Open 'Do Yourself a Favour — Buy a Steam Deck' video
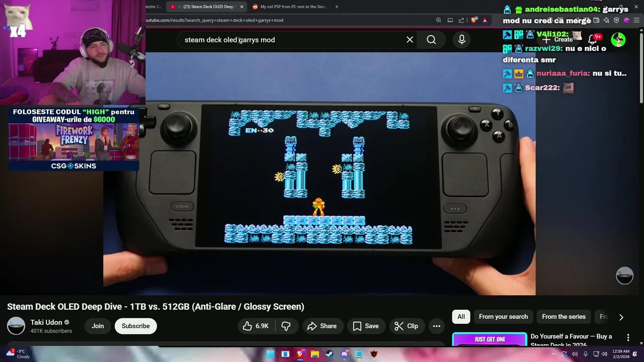The image size is (644, 362). [x=571, y=340]
